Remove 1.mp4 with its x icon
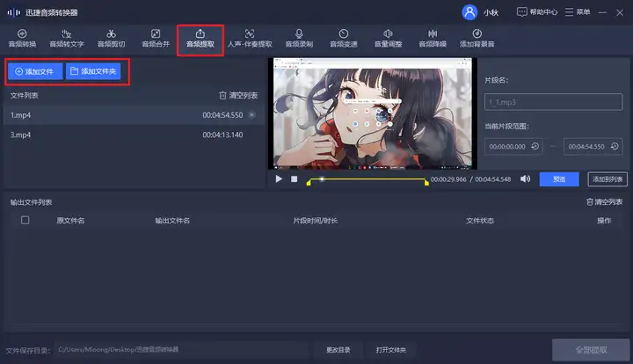The image size is (633, 364). [252, 115]
